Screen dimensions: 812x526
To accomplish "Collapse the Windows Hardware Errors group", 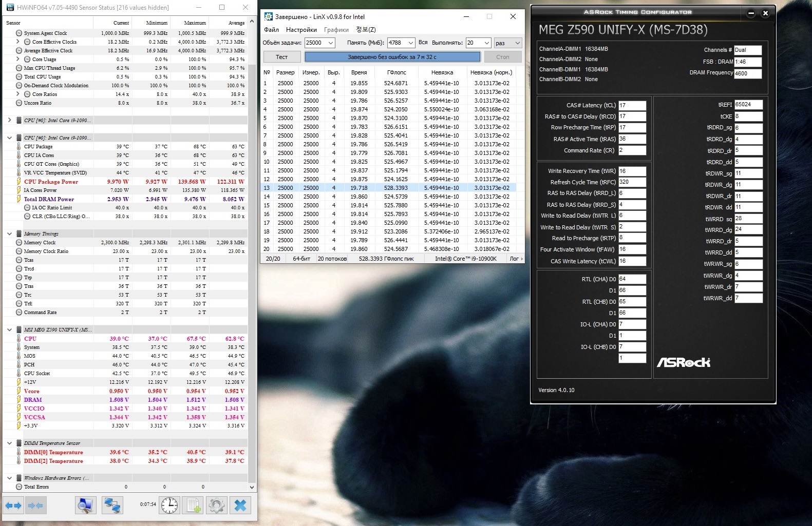I will tap(9, 478).
